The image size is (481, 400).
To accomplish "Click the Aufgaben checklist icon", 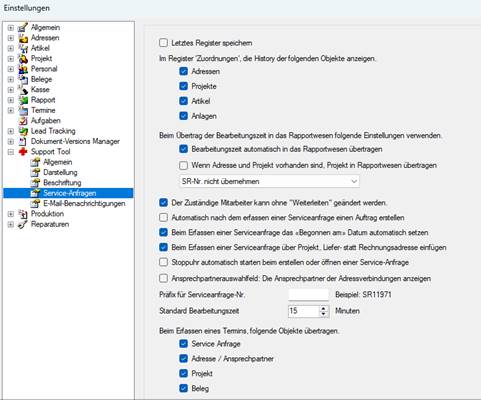I will click(23, 120).
